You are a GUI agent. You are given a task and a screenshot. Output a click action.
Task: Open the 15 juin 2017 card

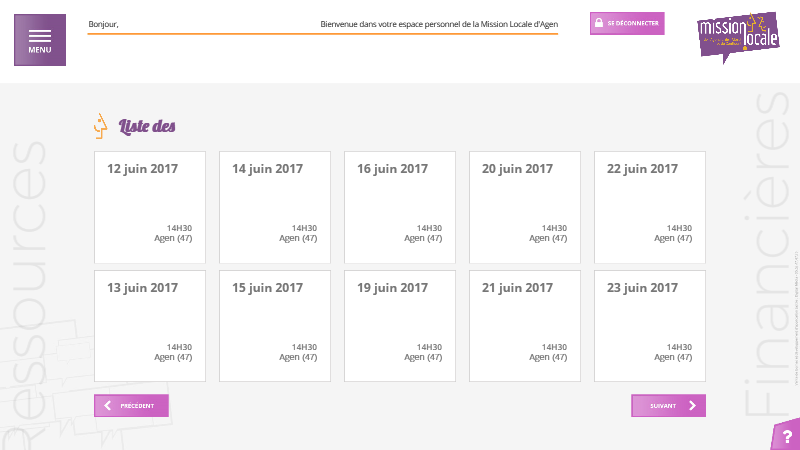pyautogui.click(x=275, y=326)
